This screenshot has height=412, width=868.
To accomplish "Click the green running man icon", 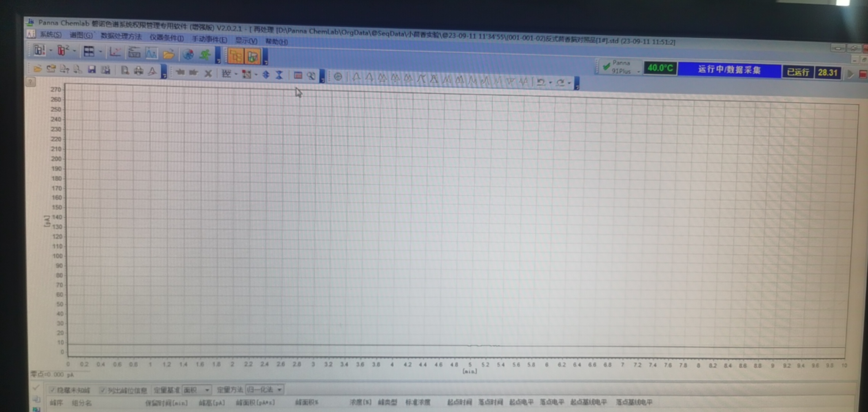I will (x=205, y=55).
